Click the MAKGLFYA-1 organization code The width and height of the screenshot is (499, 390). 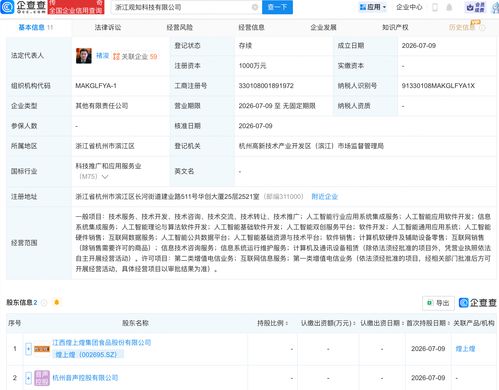point(96,86)
